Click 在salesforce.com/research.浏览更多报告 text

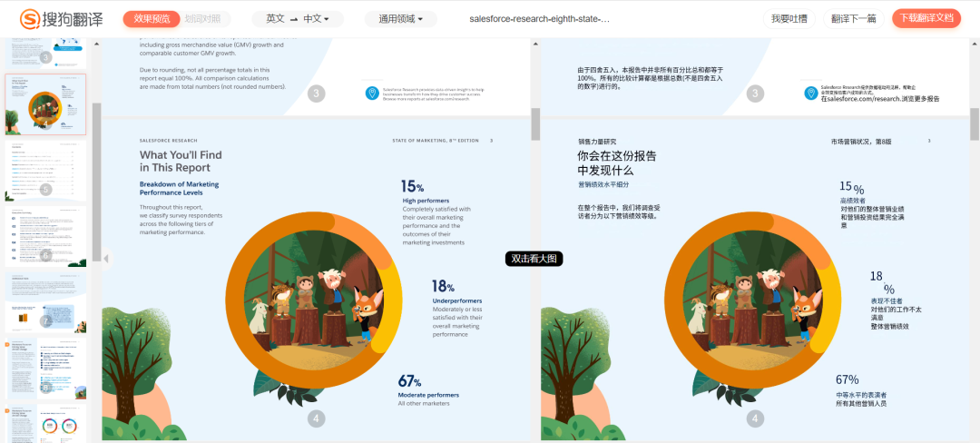click(880, 99)
